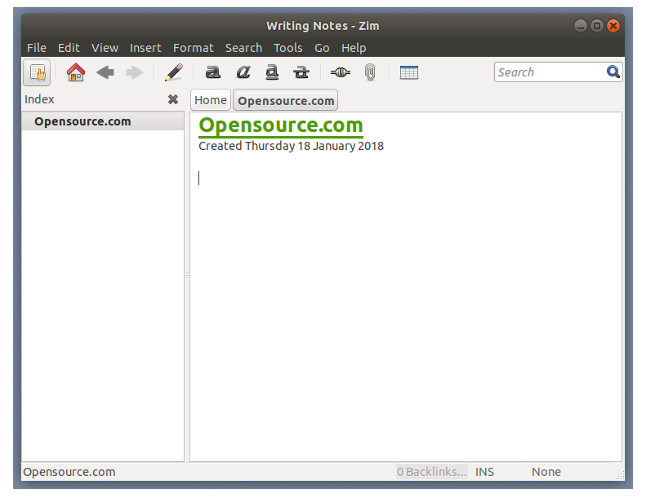The height and width of the screenshot is (498, 653).
Task: Open the Help menu
Action: (354, 48)
